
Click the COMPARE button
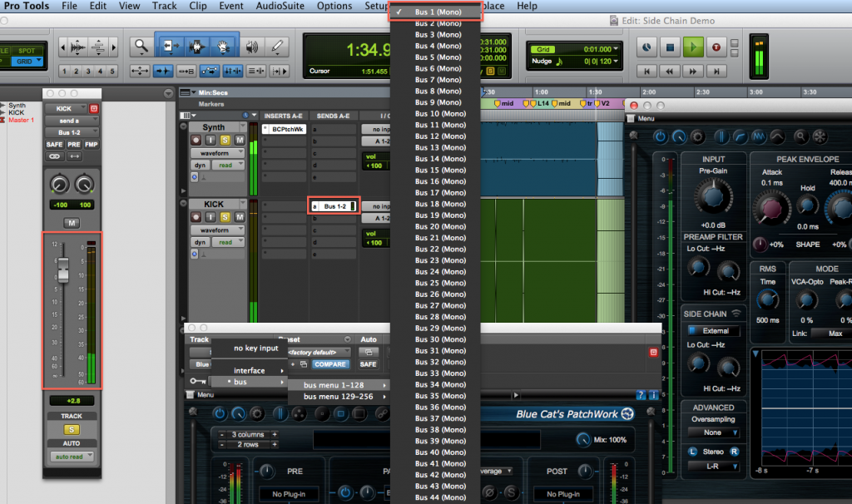pyautogui.click(x=329, y=364)
